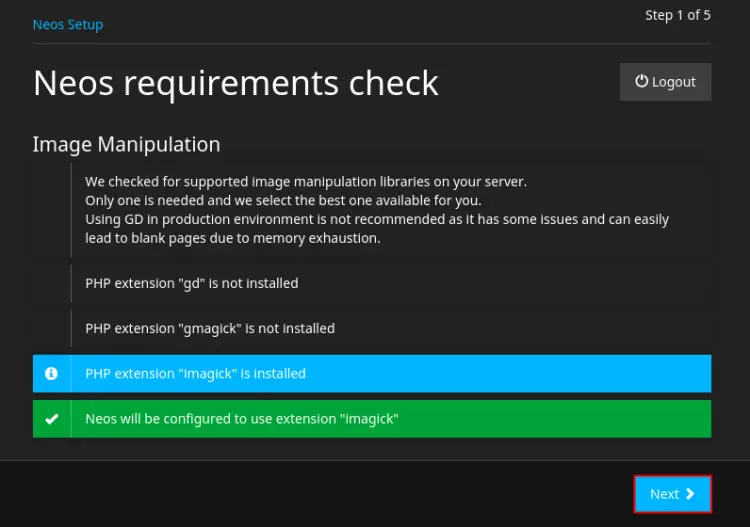The image size is (750, 527).
Task: Click the 'Only one is needed' line
Action: click(x=283, y=200)
